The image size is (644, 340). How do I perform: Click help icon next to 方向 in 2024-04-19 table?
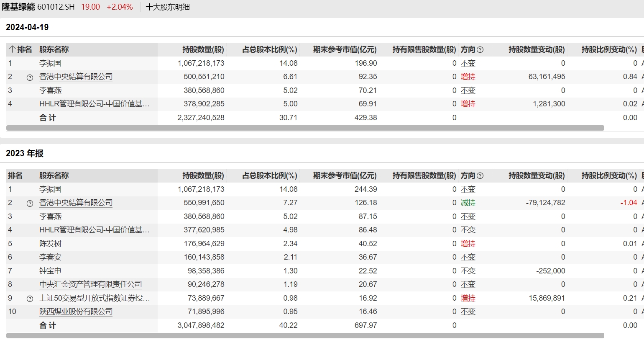click(480, 50)
